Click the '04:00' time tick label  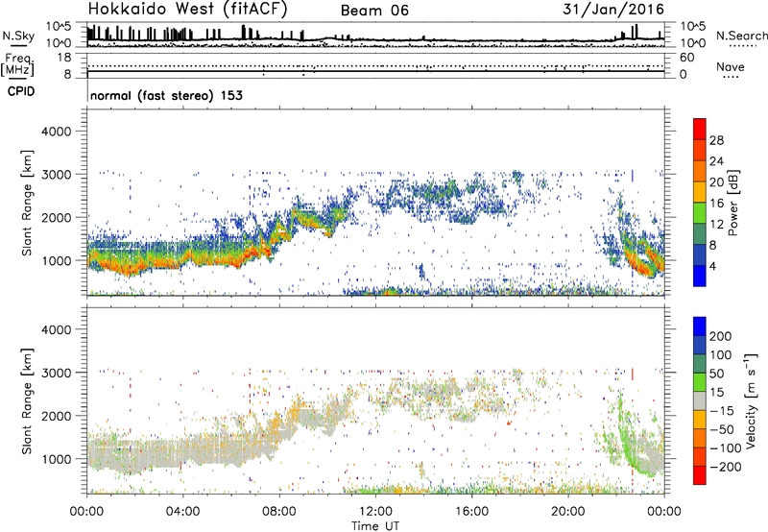click(183, 512)
